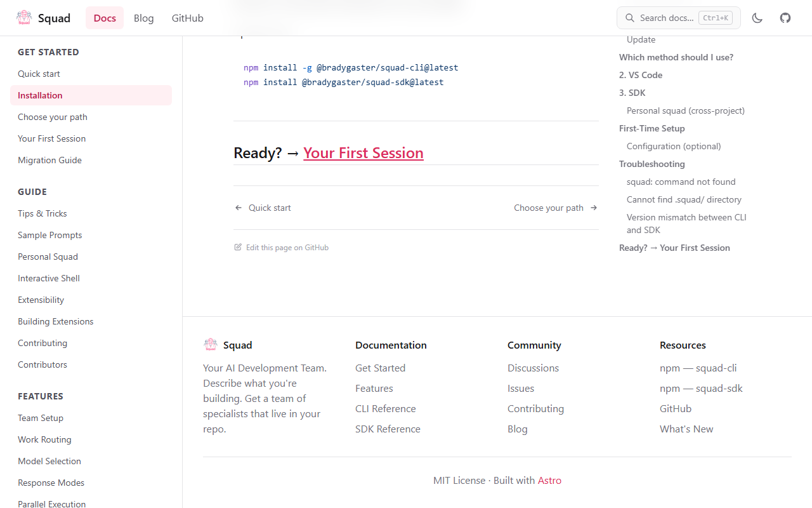
Task: Switch to the Docs tab
Action: [x=105, y=18]
